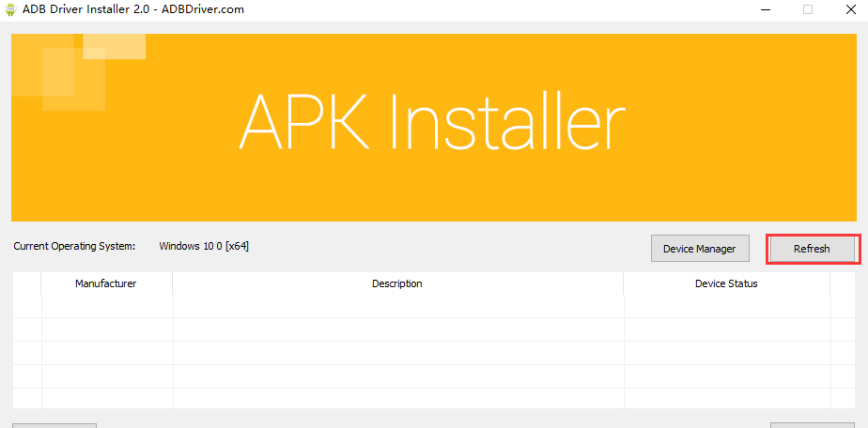
Task: Sort by the Manufacturer column header
Action: [106, 283]
